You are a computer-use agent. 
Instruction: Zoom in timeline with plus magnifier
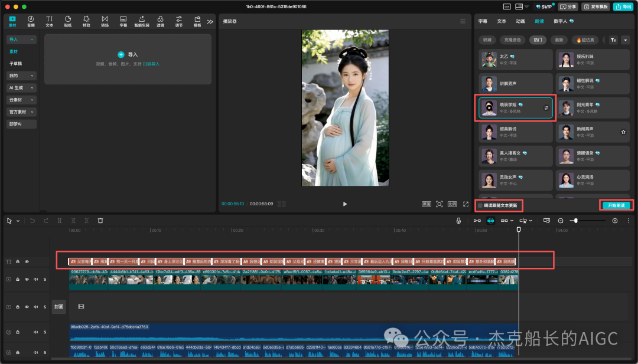tap(615, 221)
